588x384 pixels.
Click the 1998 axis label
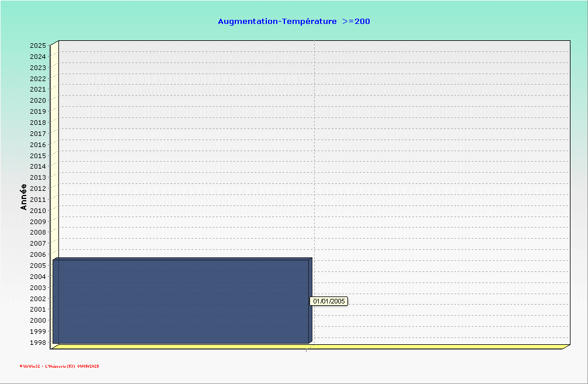point(38,343)
